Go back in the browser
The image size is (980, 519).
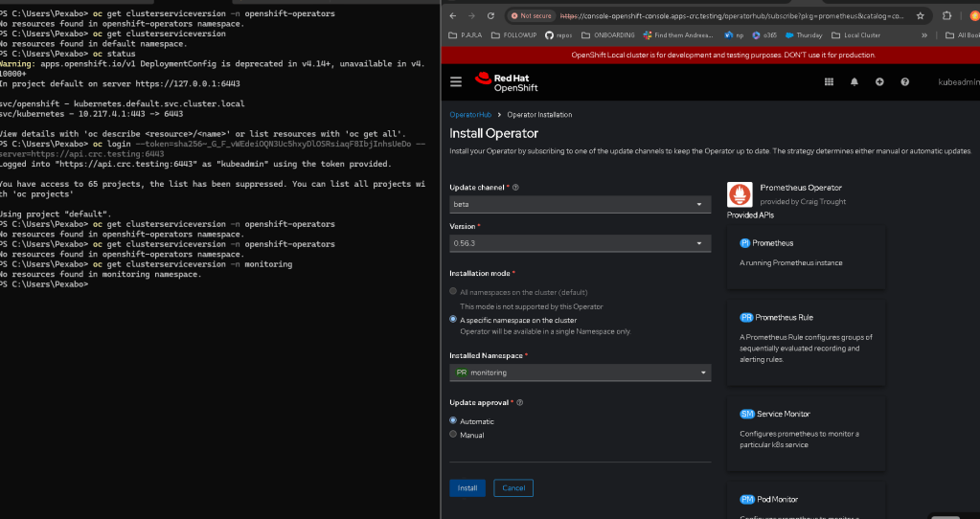point(453,15)
